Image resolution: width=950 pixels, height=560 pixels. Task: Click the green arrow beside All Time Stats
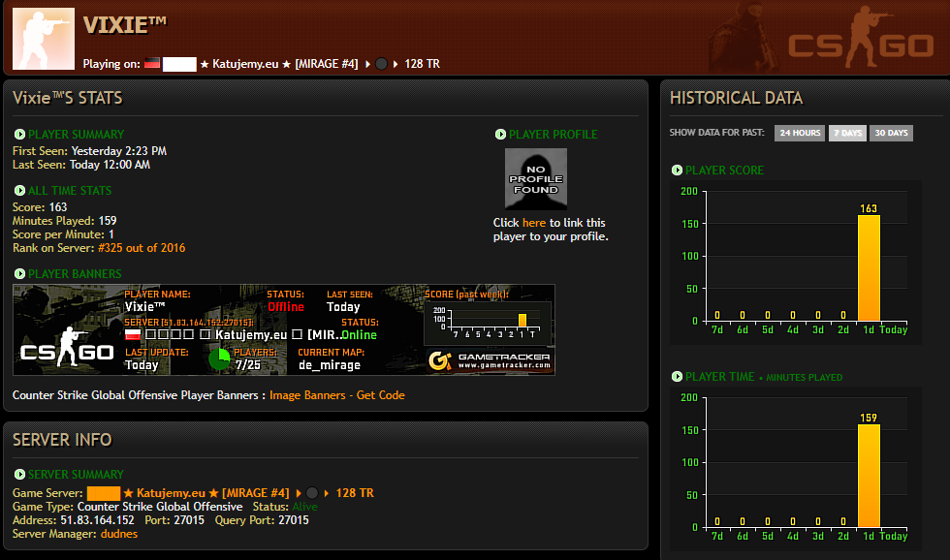click(19, 190)
